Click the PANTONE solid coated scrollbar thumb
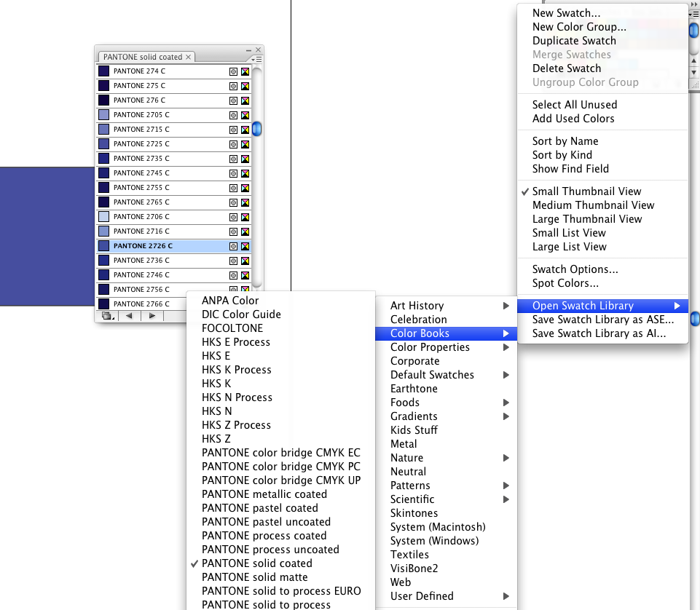Viewport: 700px width, 610px height. pyautogui.click(x=256, y=129)
